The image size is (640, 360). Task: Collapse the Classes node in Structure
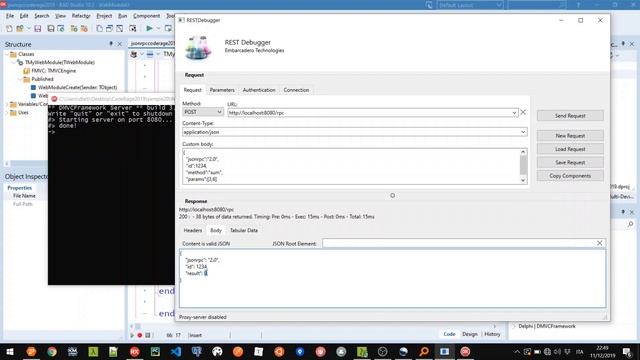coord(7,54)
